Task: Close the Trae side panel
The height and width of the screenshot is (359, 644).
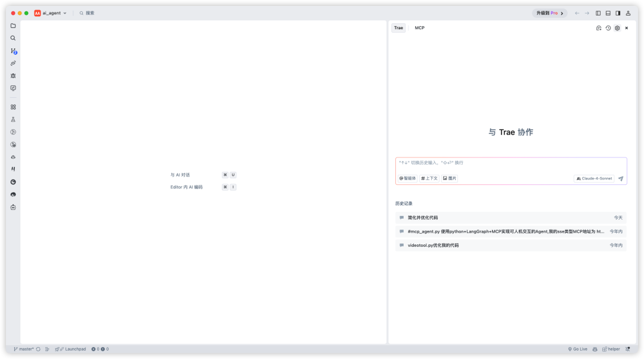Action: pos(627,28)
